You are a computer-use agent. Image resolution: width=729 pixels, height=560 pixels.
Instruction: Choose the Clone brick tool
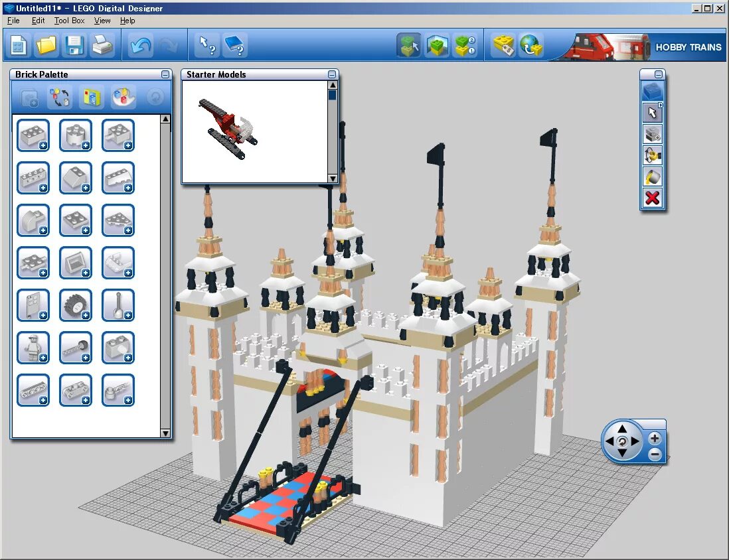(652, 134)
